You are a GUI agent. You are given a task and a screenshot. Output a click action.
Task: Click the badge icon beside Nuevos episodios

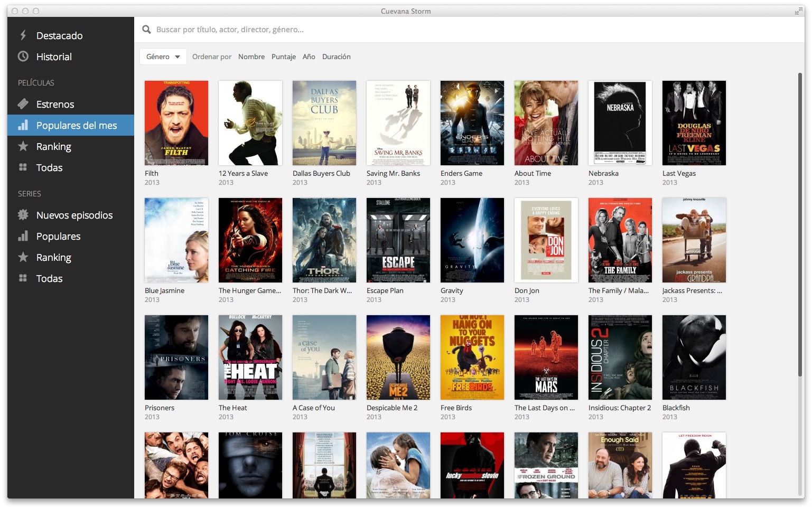point(23,215)
